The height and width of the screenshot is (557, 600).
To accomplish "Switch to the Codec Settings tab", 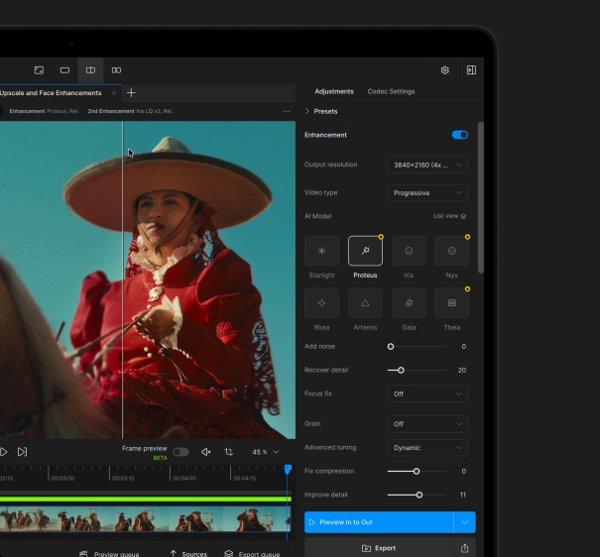I will [x=391, y=91].
